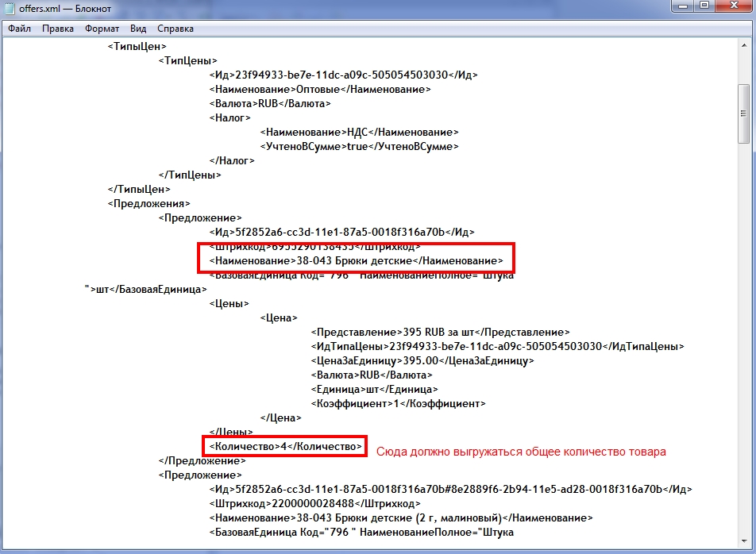Click the Notepad icon in title bar
Viewport: 756px width, 554px height.
pos(10,9)
